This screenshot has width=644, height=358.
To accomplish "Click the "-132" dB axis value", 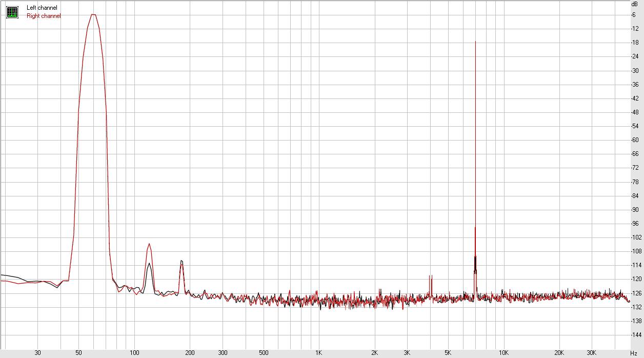I will (x=636, y=307).
